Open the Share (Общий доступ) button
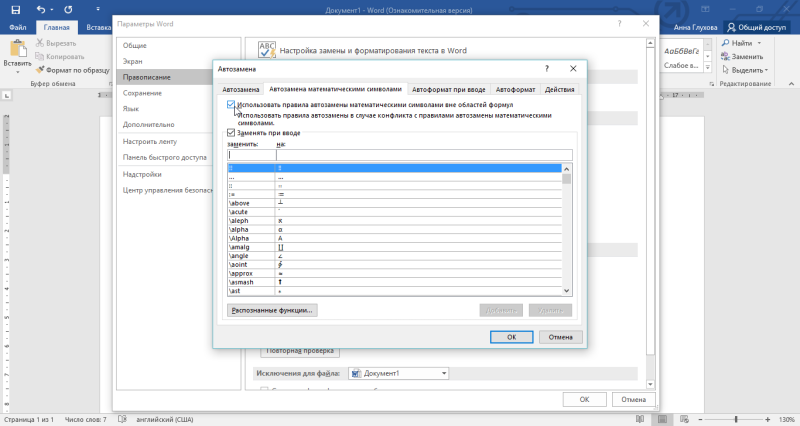This screenshot has width=800, height=426. click(756, 27)
